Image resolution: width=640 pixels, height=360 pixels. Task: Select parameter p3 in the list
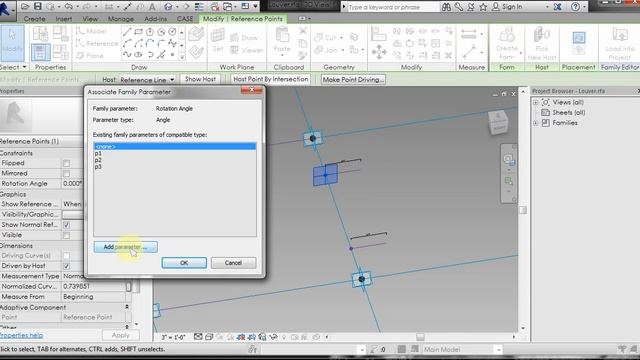[175, 167]
